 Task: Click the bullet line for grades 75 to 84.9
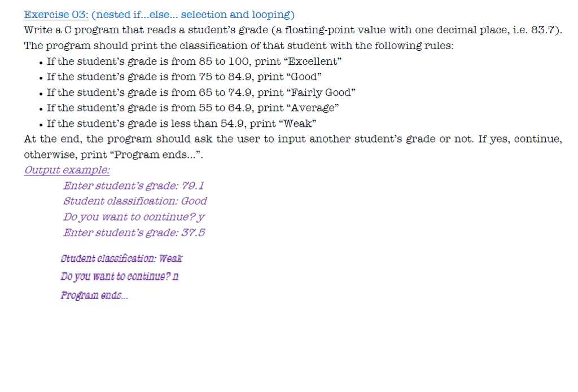[x=186, y=77]
